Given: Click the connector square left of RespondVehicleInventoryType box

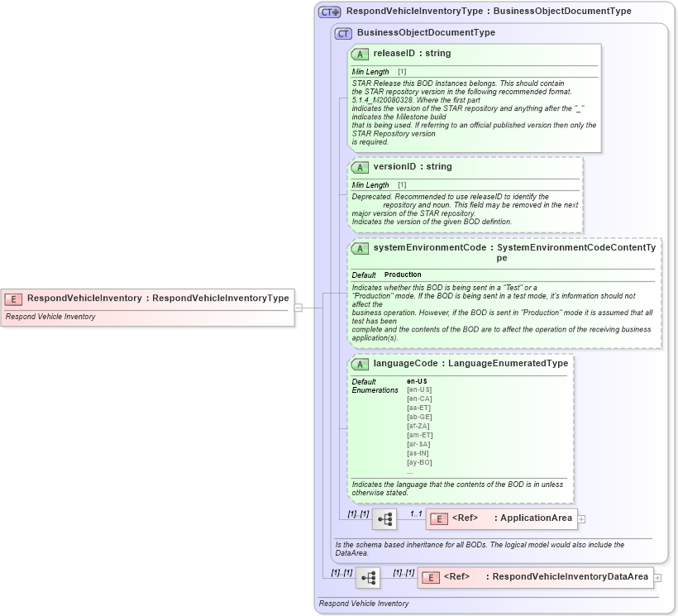Looking at the screenshot, I should 299,306.
